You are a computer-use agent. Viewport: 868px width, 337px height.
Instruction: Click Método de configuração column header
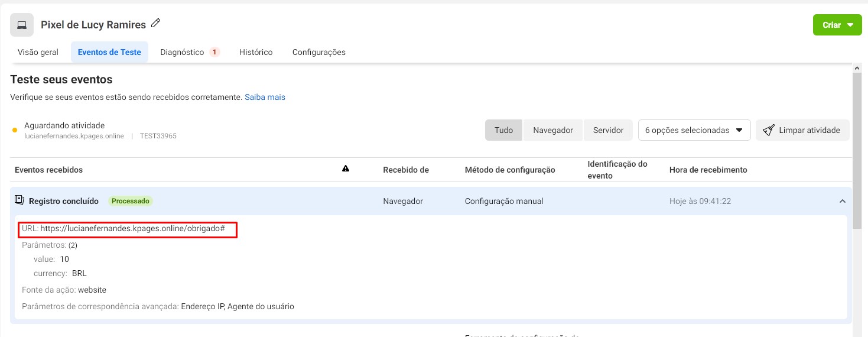[510, 170]
